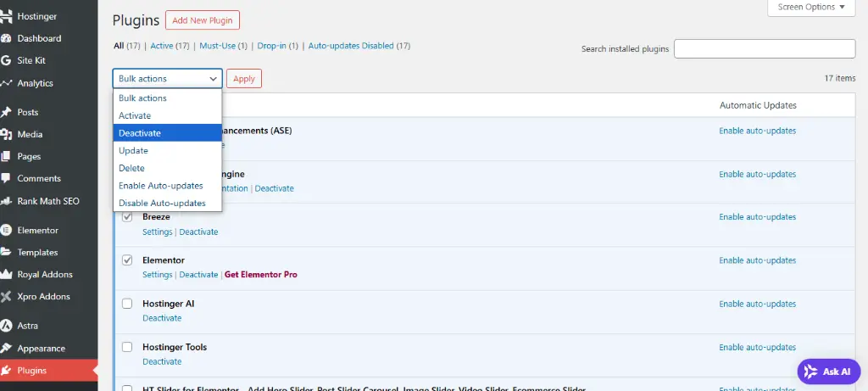
Task: Click the Xpro Addons X icon
Action: pyautogui.click(x=6, y=296)
